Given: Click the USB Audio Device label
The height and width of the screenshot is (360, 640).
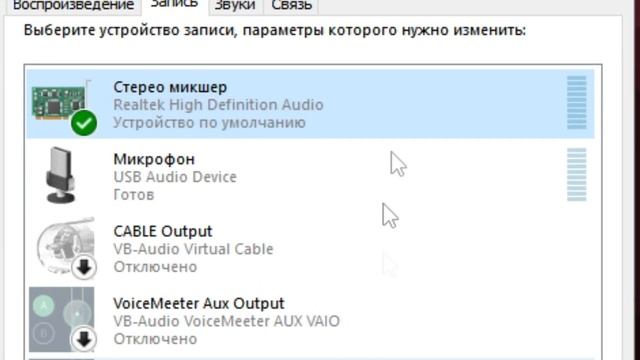Looking at the screenshot, I should coord(175,177).
